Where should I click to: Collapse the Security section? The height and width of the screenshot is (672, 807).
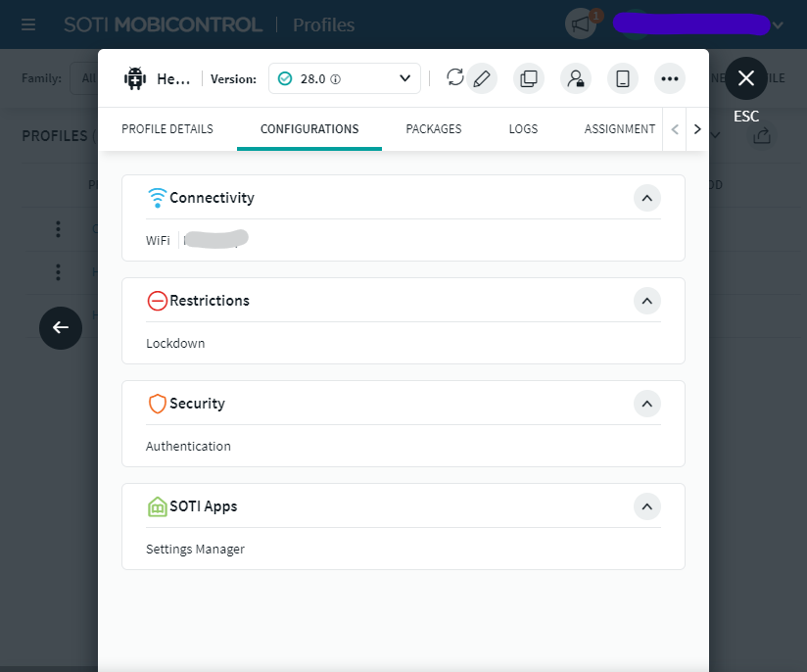[646, 404]
